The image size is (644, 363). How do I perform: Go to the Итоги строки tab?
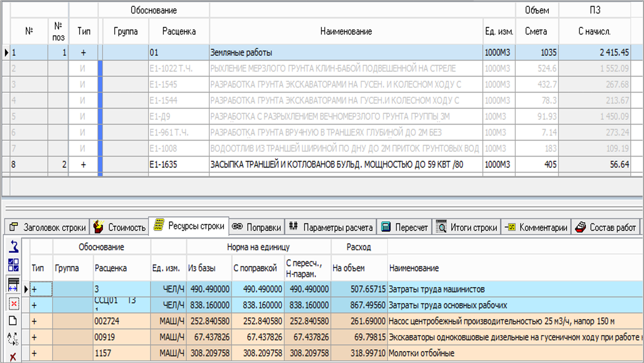[466, 227]
